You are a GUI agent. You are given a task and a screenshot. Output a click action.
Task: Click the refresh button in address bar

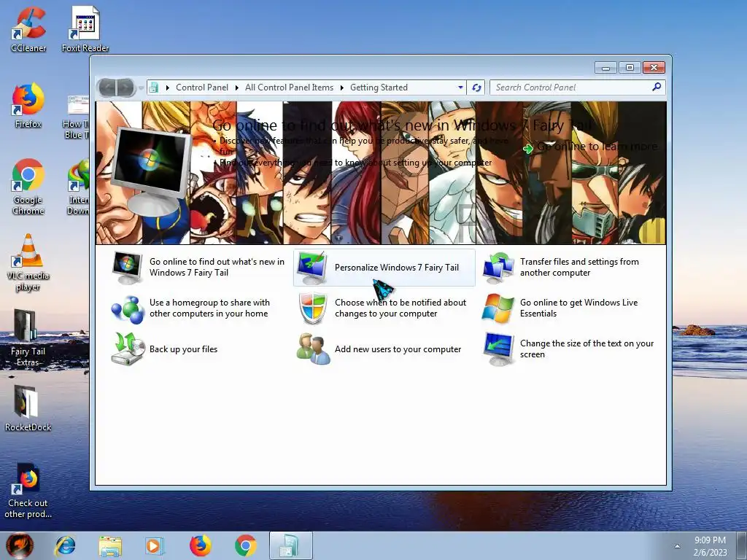(x=476, y=87)
